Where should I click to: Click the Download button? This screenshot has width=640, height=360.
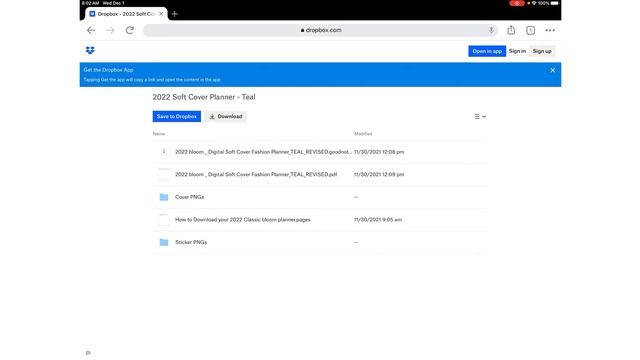click(x=226, y=116)
